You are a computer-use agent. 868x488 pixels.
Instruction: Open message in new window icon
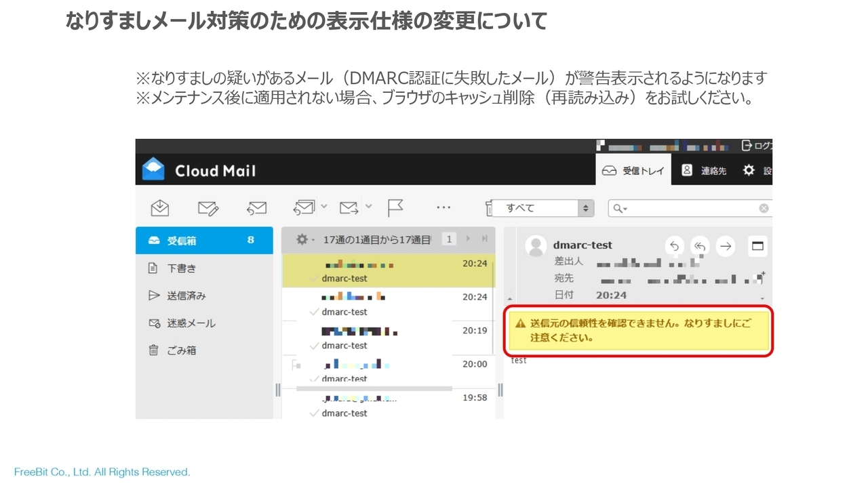(x=757, y=246)
